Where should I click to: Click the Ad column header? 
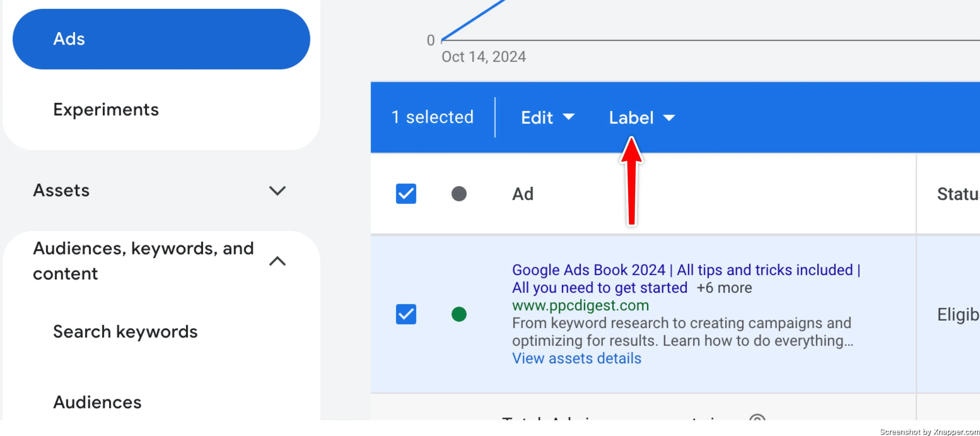click(523, 194)
